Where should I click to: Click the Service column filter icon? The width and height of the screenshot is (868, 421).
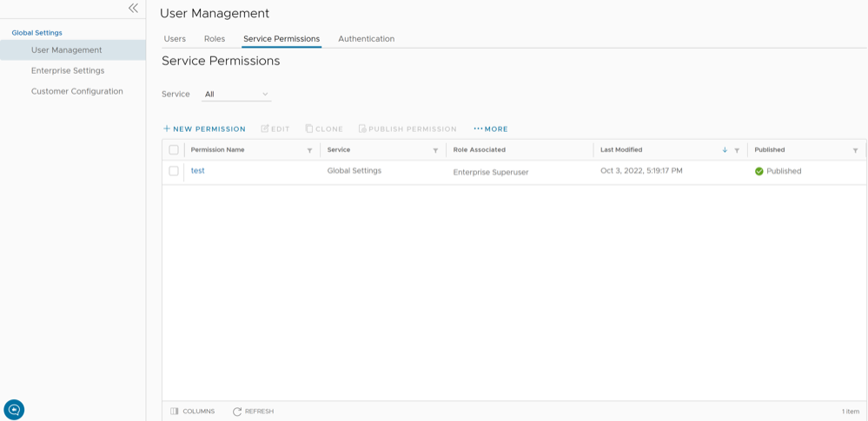point(435,150)
